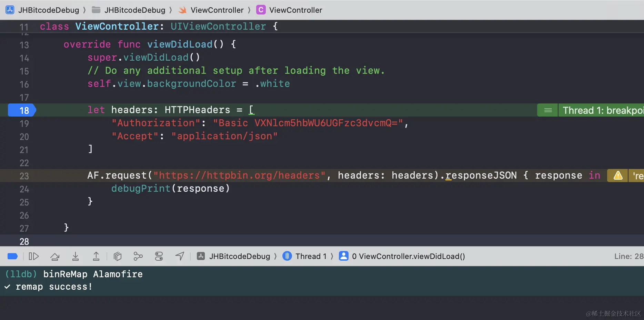Click the purple class C icon in breadcrumb
Screen dimensions: 644x320
261,10
